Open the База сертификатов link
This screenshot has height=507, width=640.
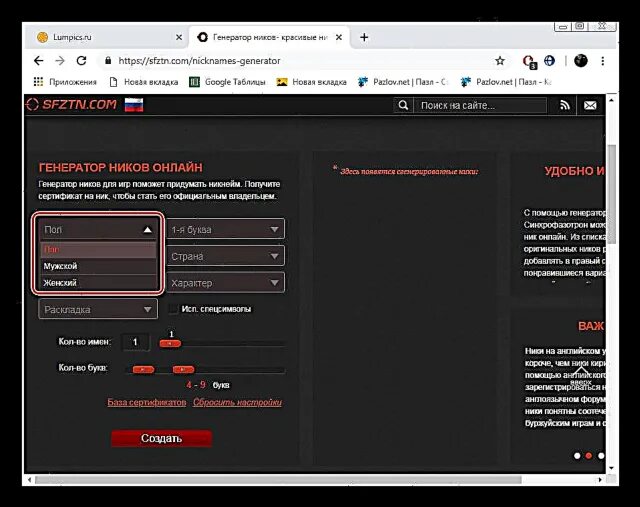click(x=147, y=402)
